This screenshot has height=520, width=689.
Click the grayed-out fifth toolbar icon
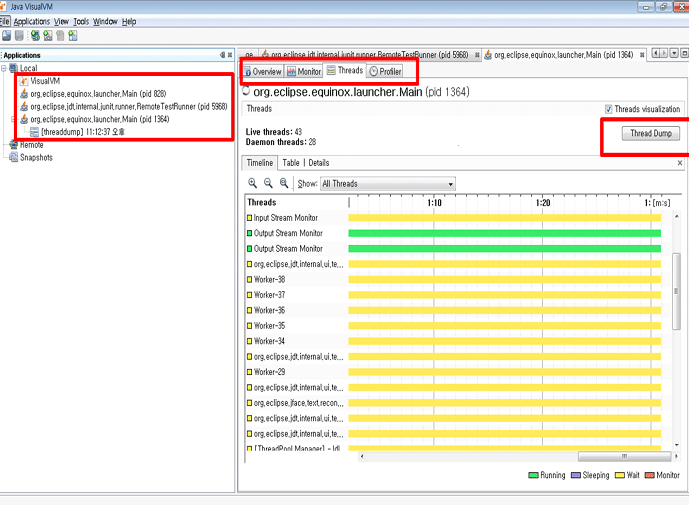click(60, 36)
